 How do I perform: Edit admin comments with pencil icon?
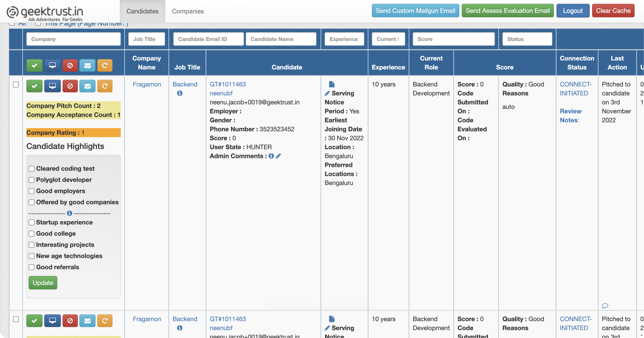[278, 156]
